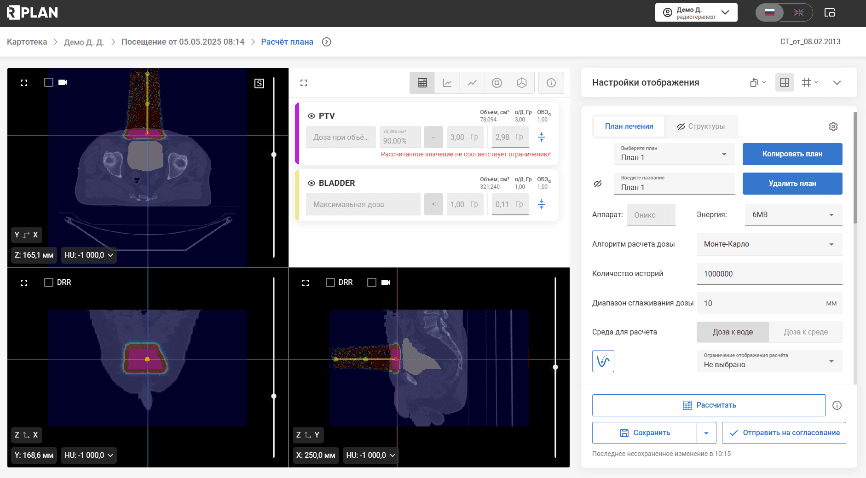The image size is (866, 478).
Task: Click Отправить на согласование button
Action: (x=784, y=433)
